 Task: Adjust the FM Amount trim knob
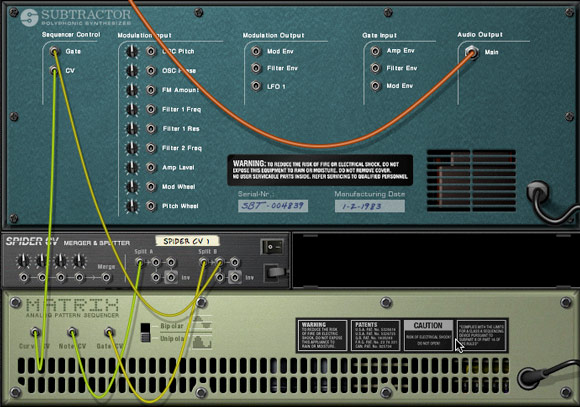point(132,90)
